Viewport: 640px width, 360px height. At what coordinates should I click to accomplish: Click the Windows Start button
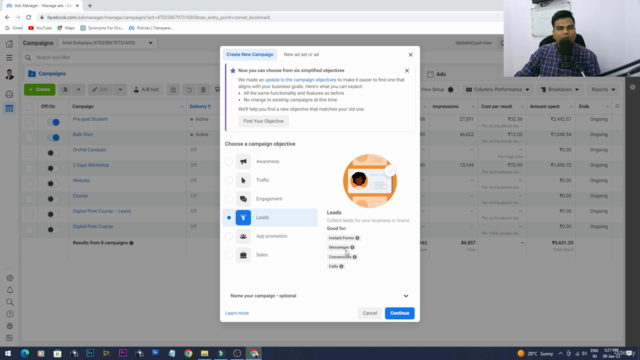[x=8, y=353]
